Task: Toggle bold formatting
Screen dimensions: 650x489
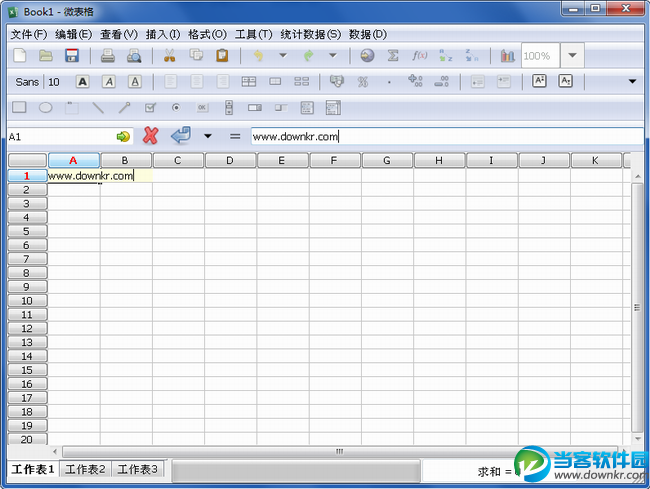Action: pyautogui.click(x=83, y=82)
